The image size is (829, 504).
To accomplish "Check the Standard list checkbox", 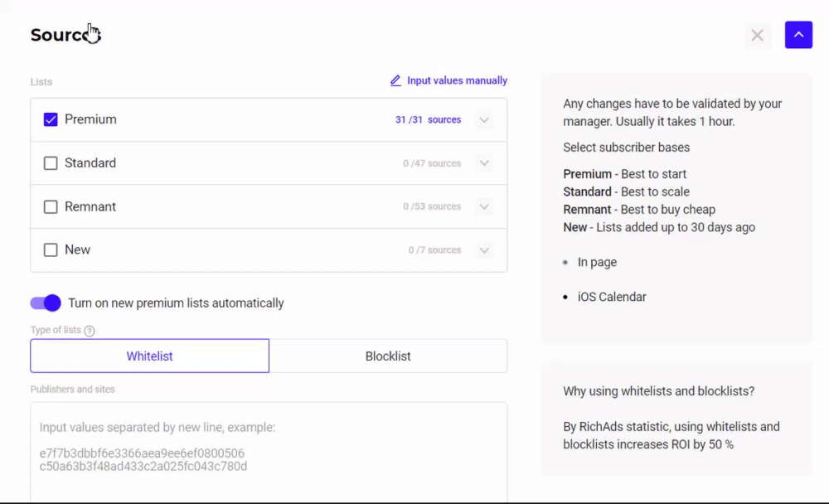I will [51, 163].
